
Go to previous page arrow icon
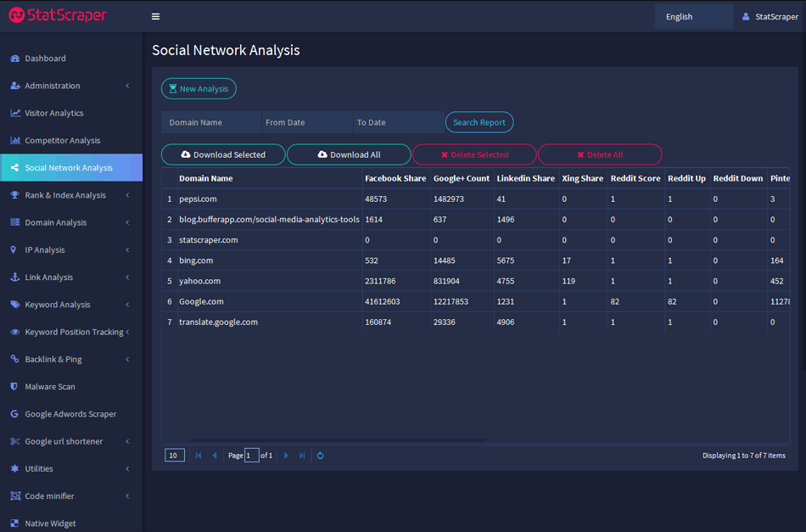[215, 456]
